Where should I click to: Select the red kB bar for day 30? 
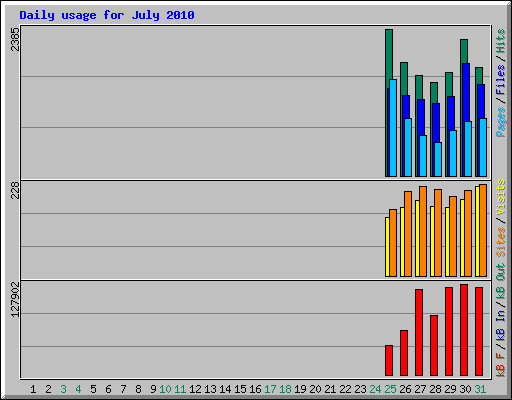[464, 330]
